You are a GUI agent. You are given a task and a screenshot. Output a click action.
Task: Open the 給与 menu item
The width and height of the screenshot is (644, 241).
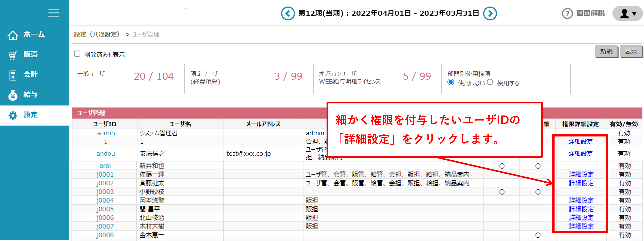tap(30, 94)
